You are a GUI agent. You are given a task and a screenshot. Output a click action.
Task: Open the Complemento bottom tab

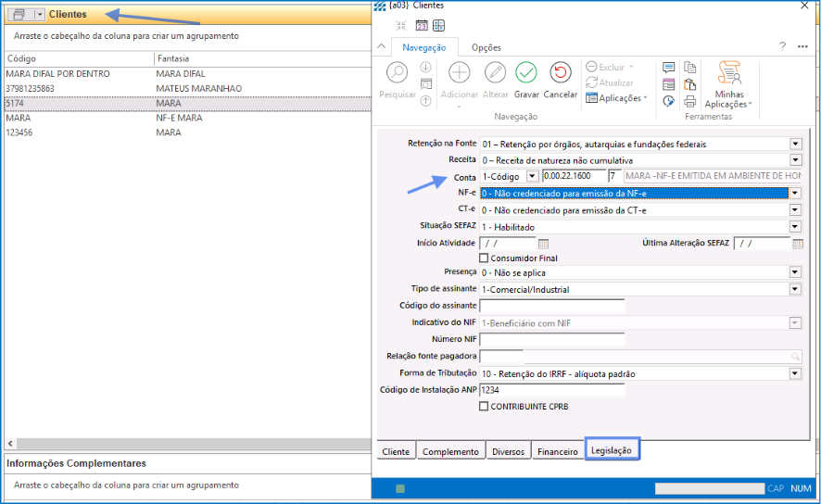click(x=449, y=451)
